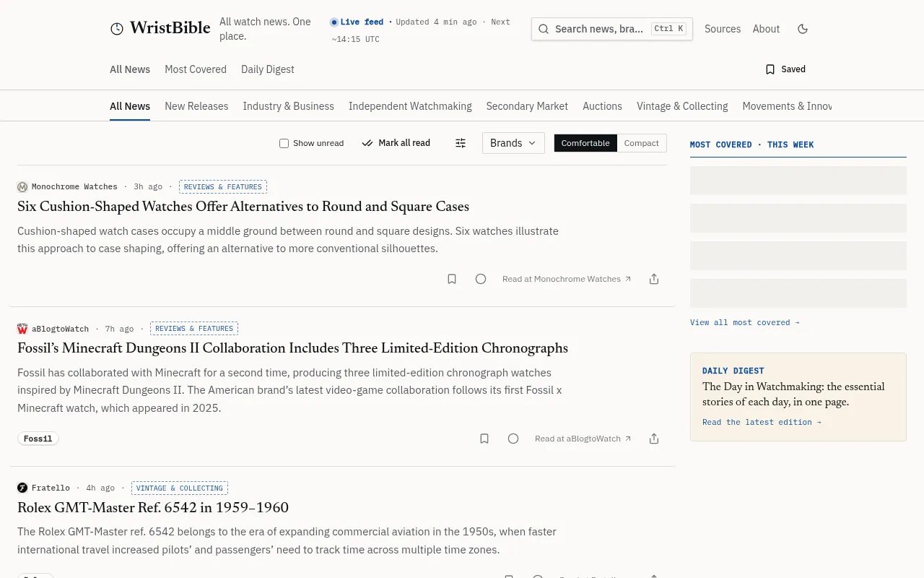Click Read the latest edition link

(762, 422)
